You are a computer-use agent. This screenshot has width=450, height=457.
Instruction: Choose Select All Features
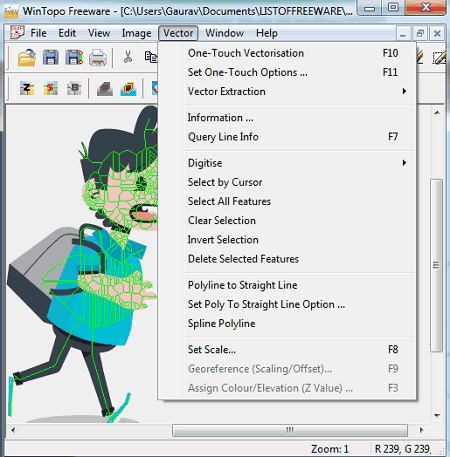pos(287,201)
